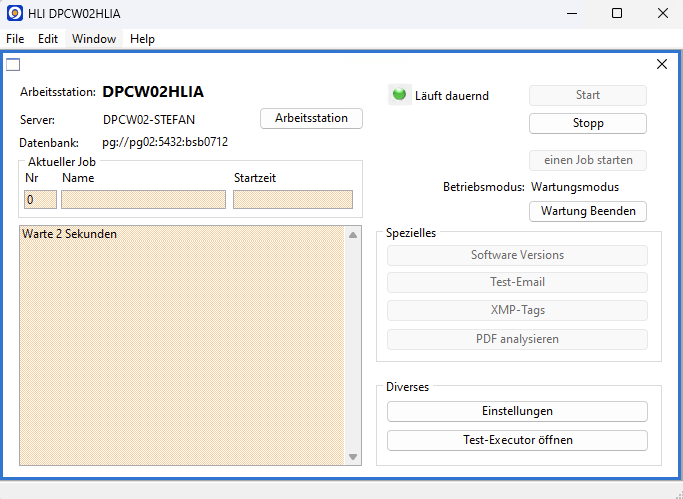Open Einstellungen settings
Viewport: 683px width, 499px height.
[x=516, y=411]
